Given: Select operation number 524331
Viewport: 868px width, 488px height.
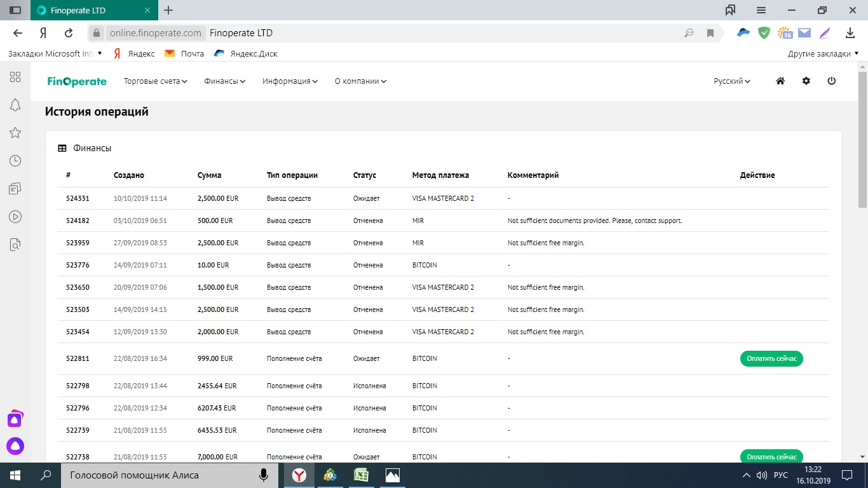Looking at the screenshot, I should tap(78, 198).
